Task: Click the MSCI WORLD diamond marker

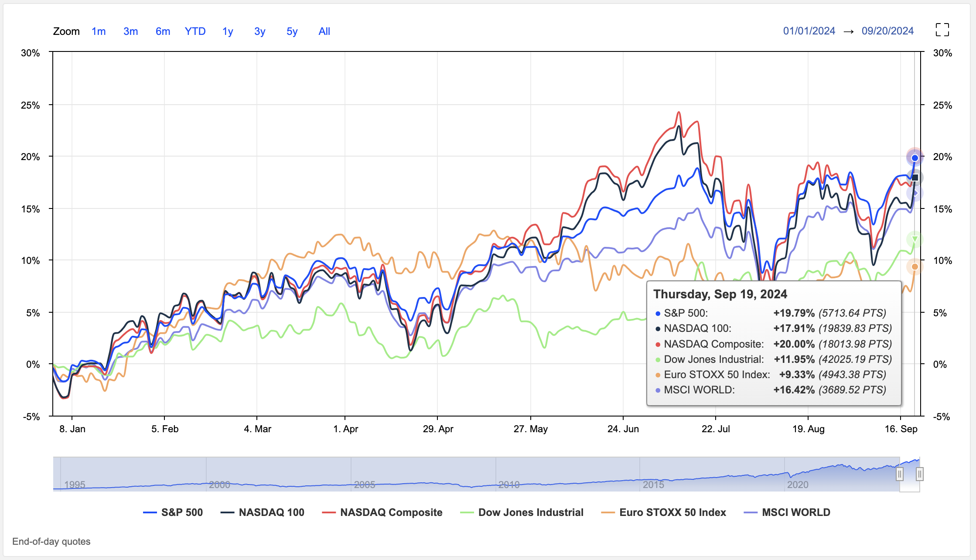Action: (915, 193)
